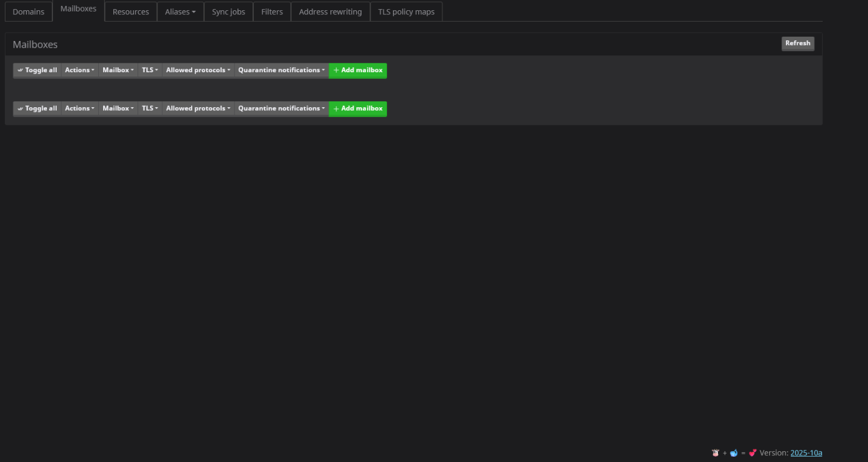Switch to the Resources tab
This screenshot has width=868, height=462.
pyautogui.click(x=131, y=12)
